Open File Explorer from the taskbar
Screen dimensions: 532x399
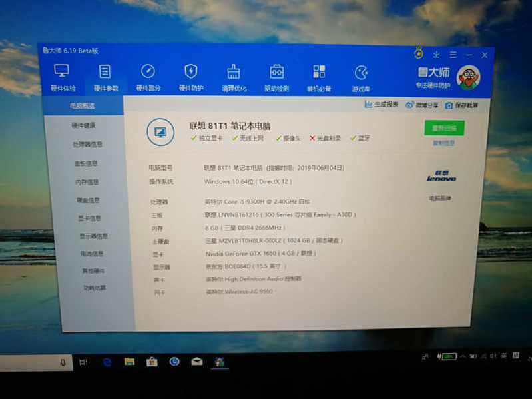[129, 362]
